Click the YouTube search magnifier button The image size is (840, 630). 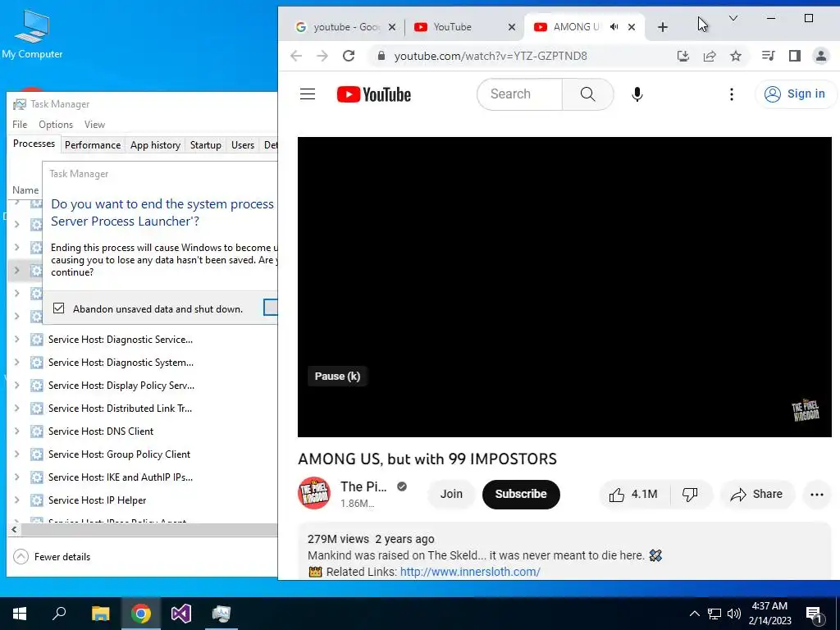[x=587, y=94]
